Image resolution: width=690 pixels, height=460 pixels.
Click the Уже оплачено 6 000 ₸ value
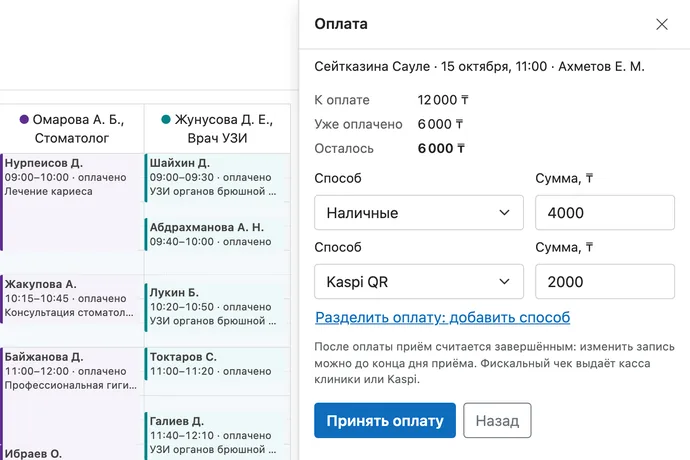(x=440, y=124)
